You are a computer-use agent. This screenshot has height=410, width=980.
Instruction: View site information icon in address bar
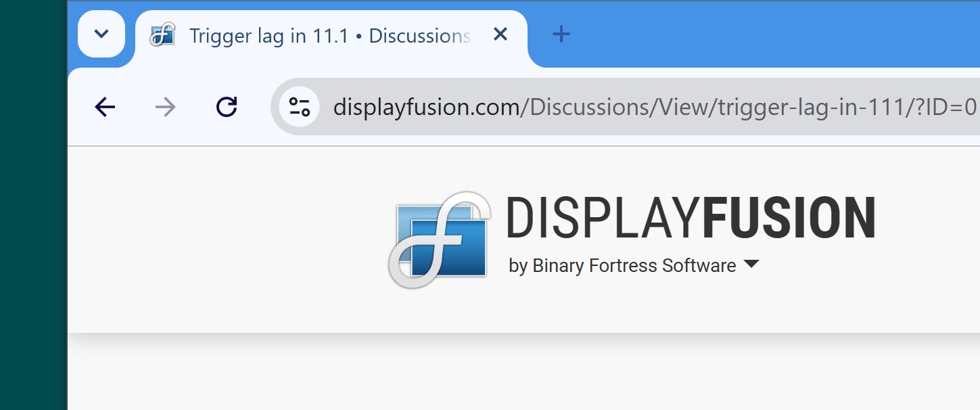point(299,107)
